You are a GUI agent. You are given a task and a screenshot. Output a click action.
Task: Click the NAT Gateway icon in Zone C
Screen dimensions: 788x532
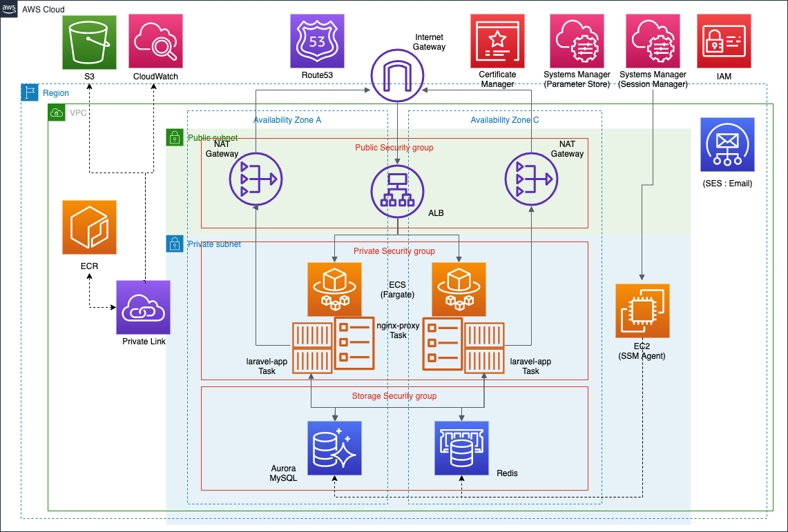(x=531, y=179)
